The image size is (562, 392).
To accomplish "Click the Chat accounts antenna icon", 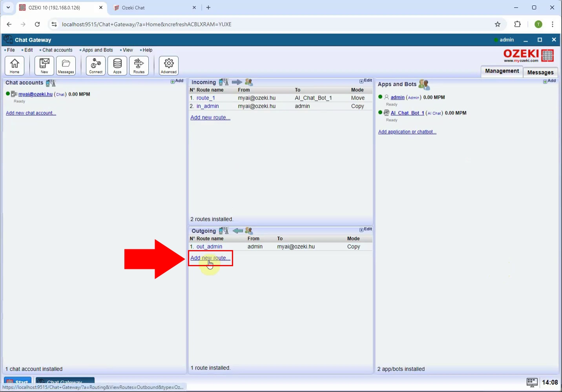I will [51, 83].
